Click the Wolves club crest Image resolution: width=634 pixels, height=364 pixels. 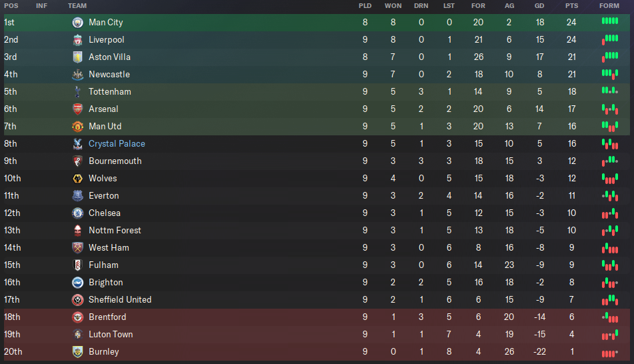(x=77, y=179)
